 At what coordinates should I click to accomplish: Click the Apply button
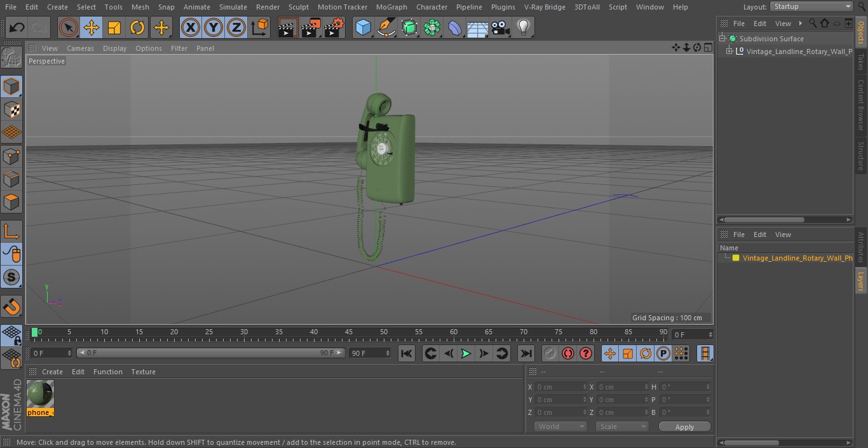coord(684,427)
